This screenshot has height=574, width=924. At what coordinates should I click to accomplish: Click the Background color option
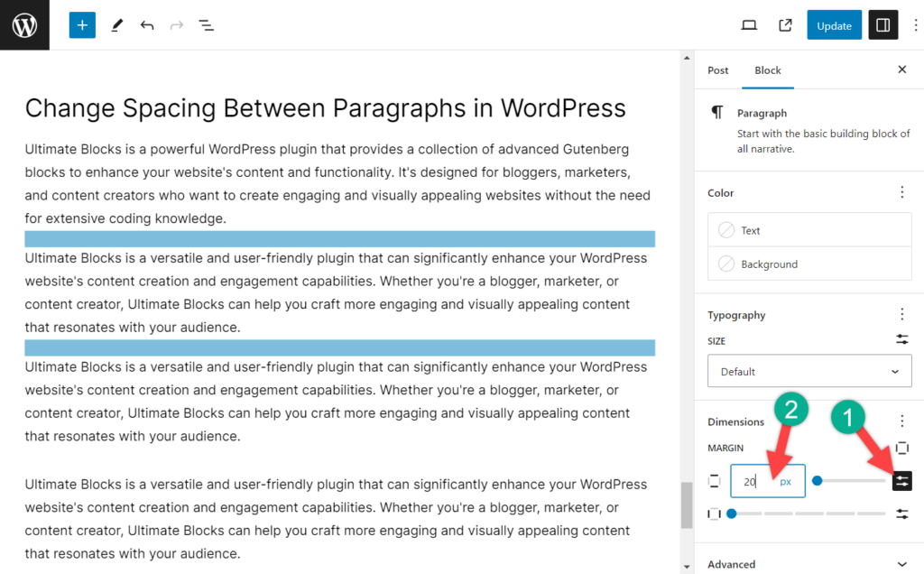pyautogui.click(x=809, y=264)
